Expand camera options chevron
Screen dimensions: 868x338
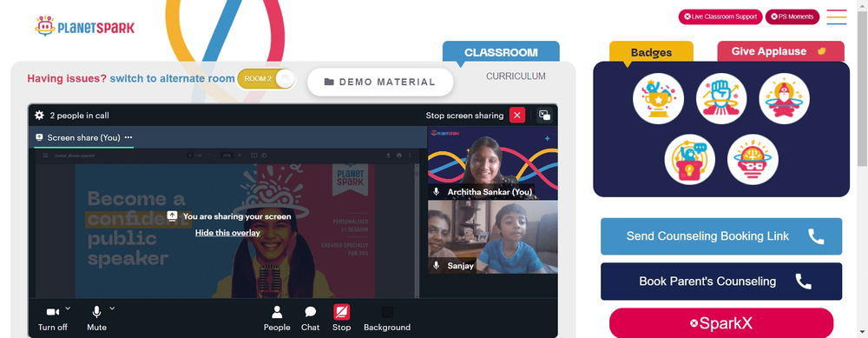point(68,308)
